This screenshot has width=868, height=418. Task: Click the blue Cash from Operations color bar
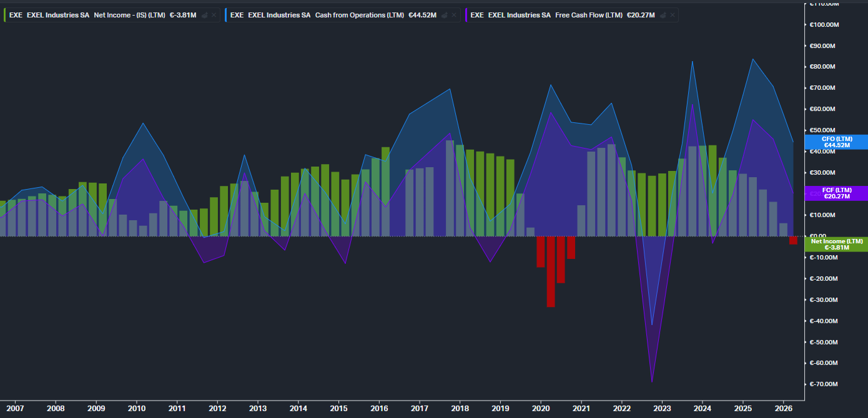point(225,15)
